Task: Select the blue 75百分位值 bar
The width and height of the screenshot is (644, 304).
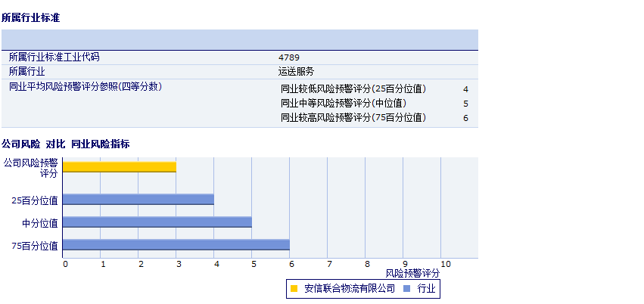Action: pyautogui.click(x=176, y=245)
